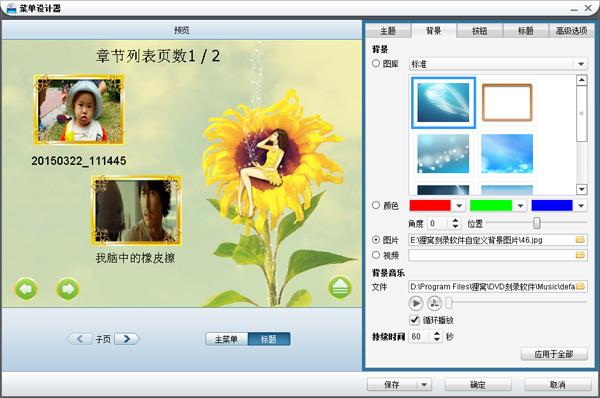The height and width of the screenshot is (398, 600).
Task: Select the movie scene chapter thumbnail
Action: coord(136,210)
